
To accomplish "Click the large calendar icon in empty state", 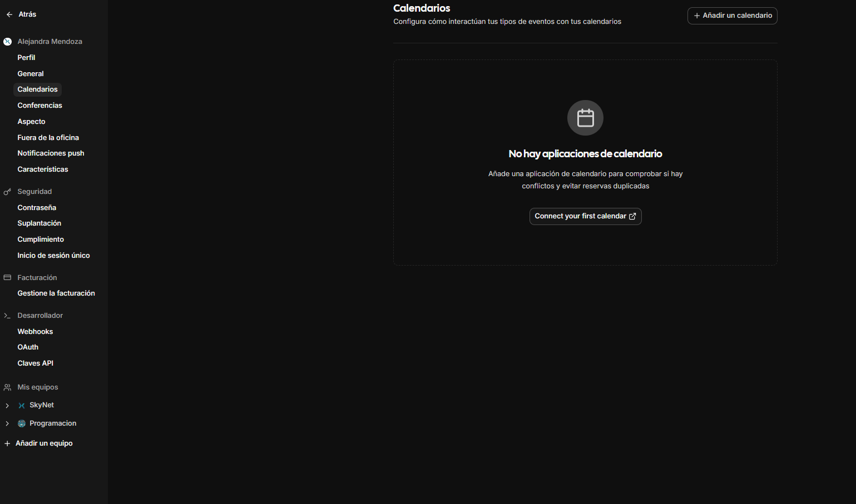I will 585,118.
